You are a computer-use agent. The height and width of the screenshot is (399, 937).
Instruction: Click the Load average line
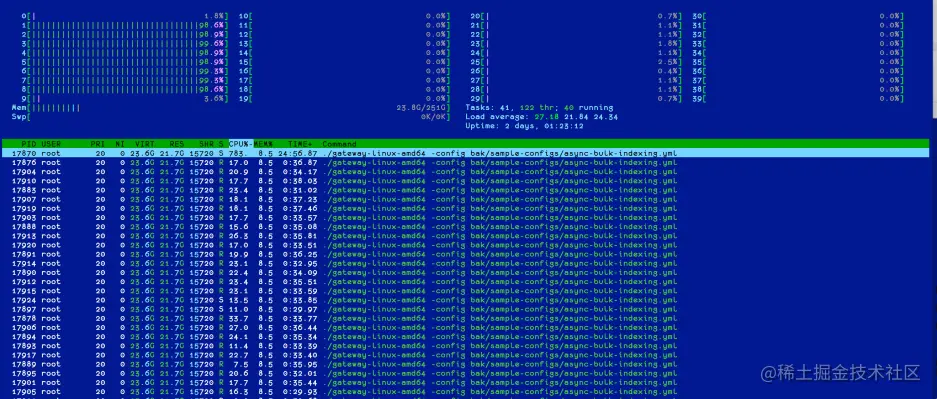[x=541, y=117]
